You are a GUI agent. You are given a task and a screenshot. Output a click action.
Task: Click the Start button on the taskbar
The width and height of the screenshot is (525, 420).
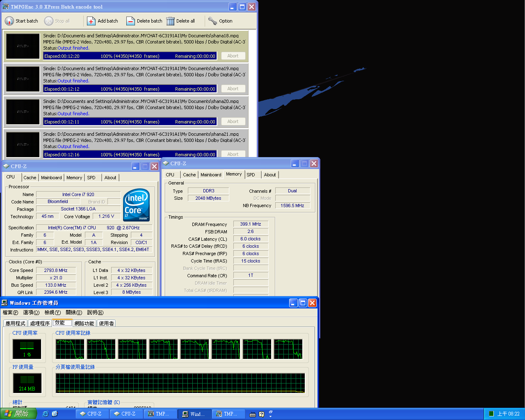[x=18, y=414]
